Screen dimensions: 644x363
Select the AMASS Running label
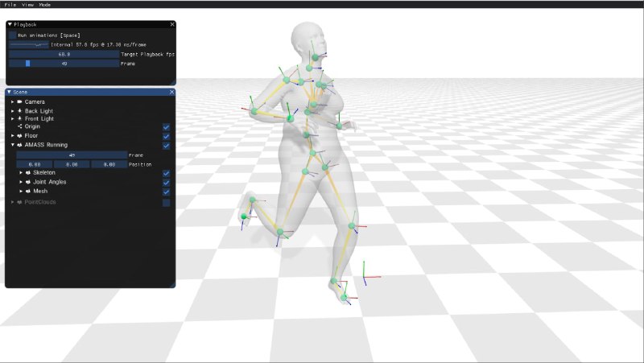[46, 145]
